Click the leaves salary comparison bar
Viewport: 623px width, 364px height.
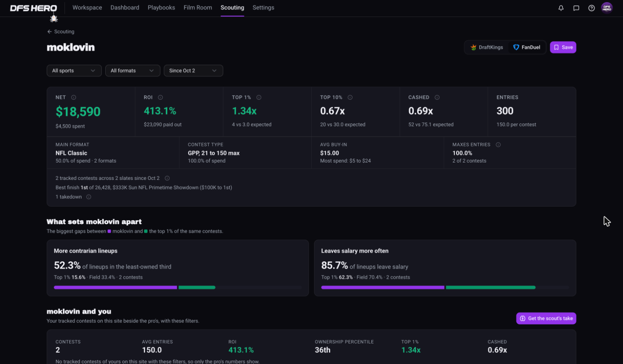point(445,287)
